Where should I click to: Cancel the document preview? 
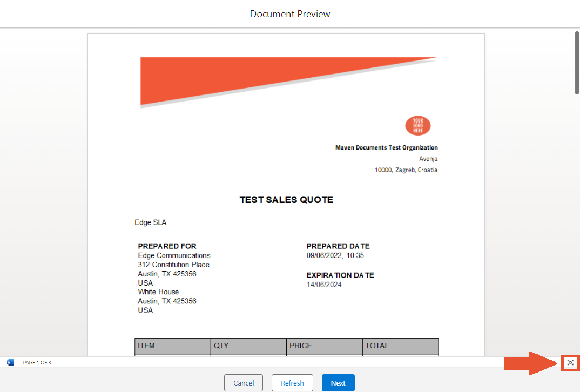(x=244, y=383)
